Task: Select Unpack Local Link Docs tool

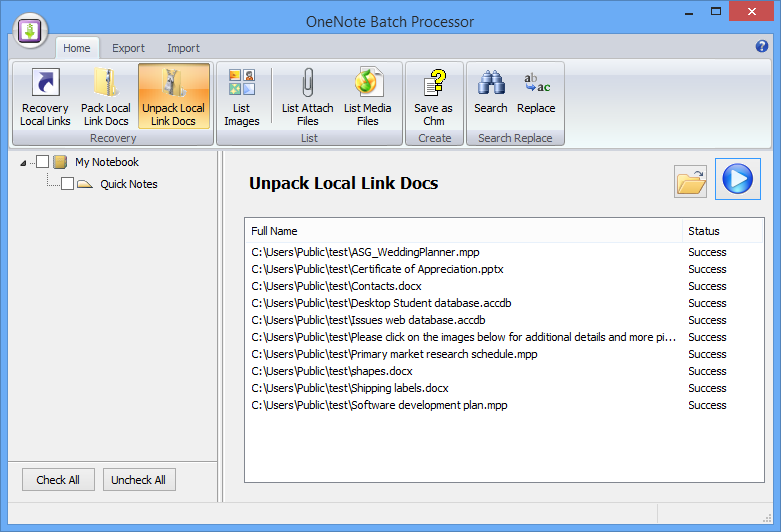Action: 173,97
